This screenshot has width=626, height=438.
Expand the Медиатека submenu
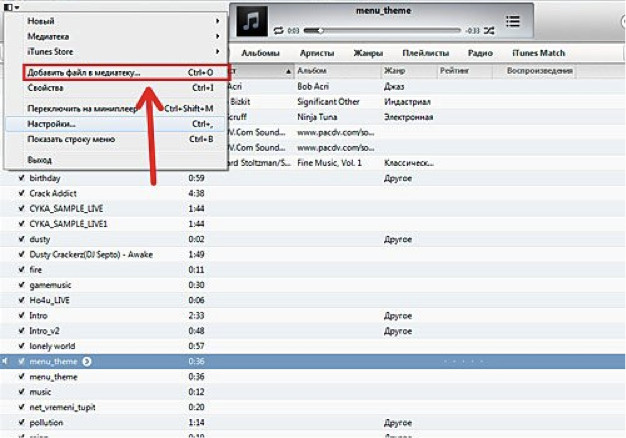point(120,35)
